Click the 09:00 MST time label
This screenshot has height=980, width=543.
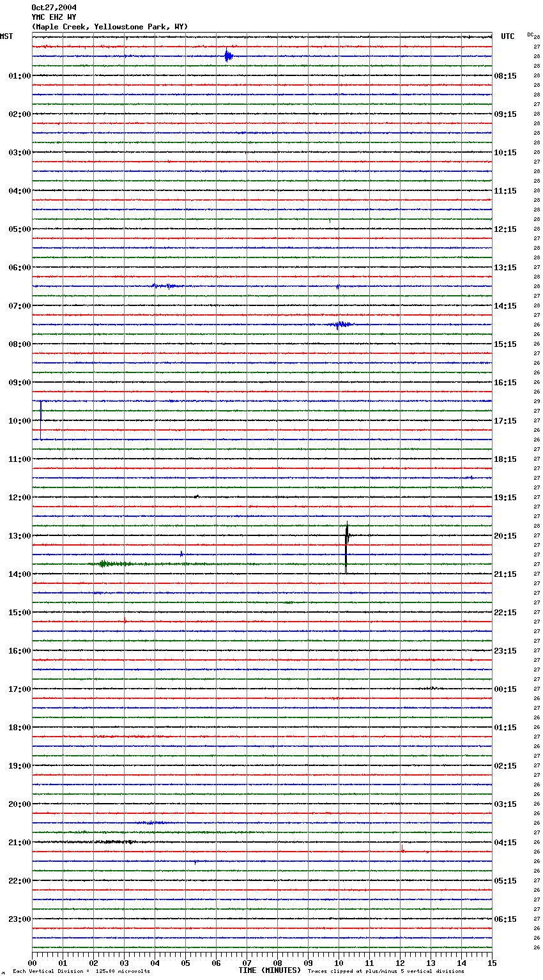coord(20,383)
